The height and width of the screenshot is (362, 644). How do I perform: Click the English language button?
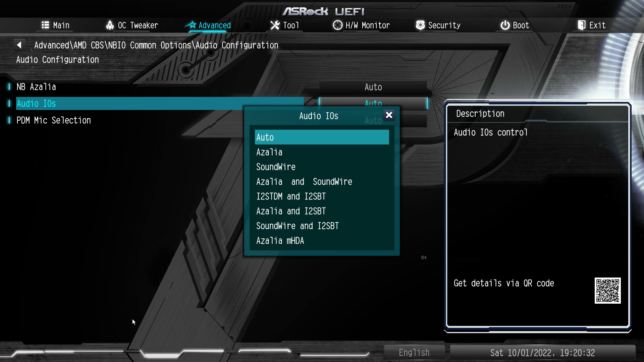pyautogui.click(x=414, y=353)
